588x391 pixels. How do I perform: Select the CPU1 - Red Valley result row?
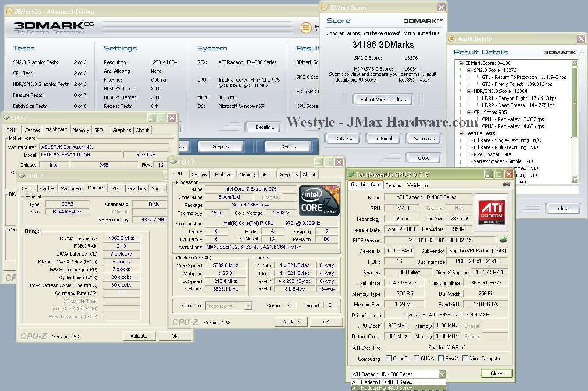pos(513,119)
